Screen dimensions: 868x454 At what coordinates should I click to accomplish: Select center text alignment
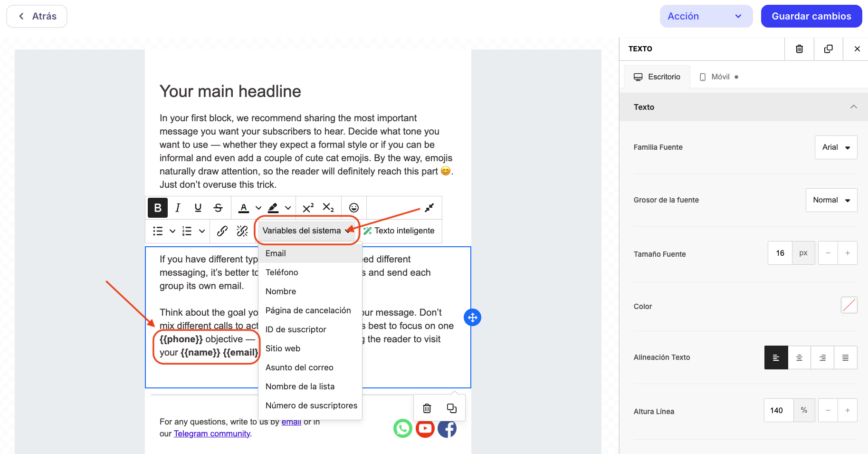tap(799, 358)
